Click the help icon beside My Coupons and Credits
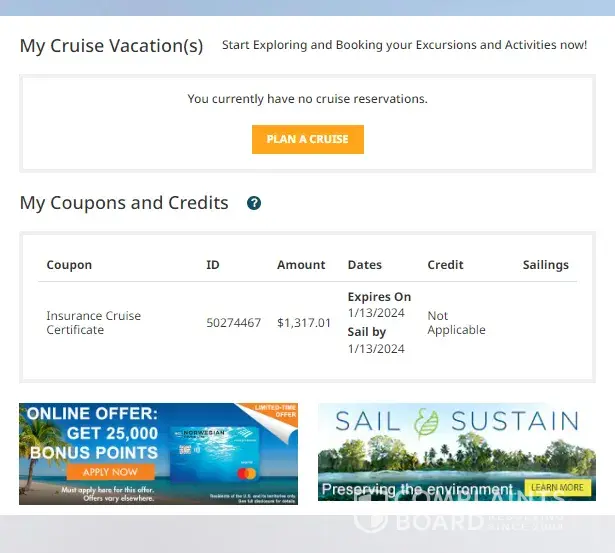The height and width of the screenshot is (553, 615). (x=254, y=203)
